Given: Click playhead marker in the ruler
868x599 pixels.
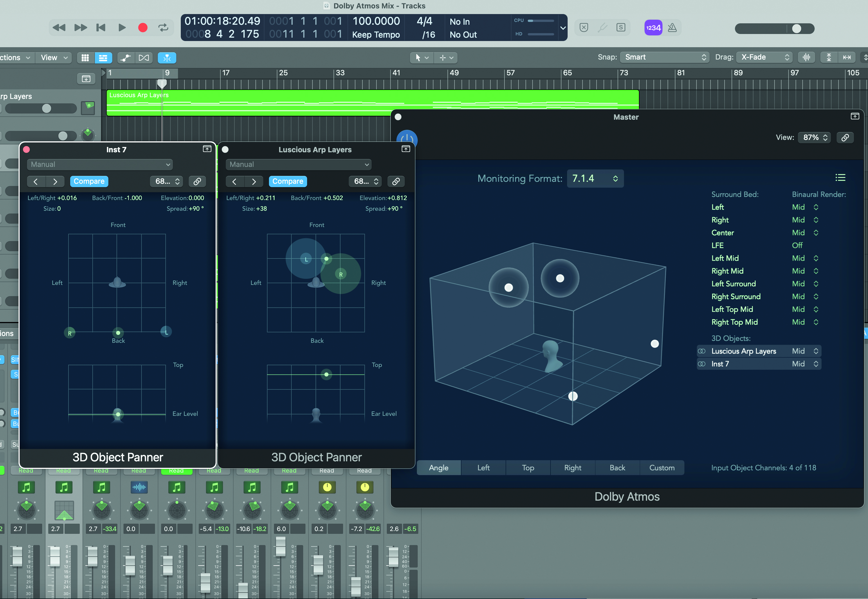Looking at the screenshot, I should coord(162,83).
